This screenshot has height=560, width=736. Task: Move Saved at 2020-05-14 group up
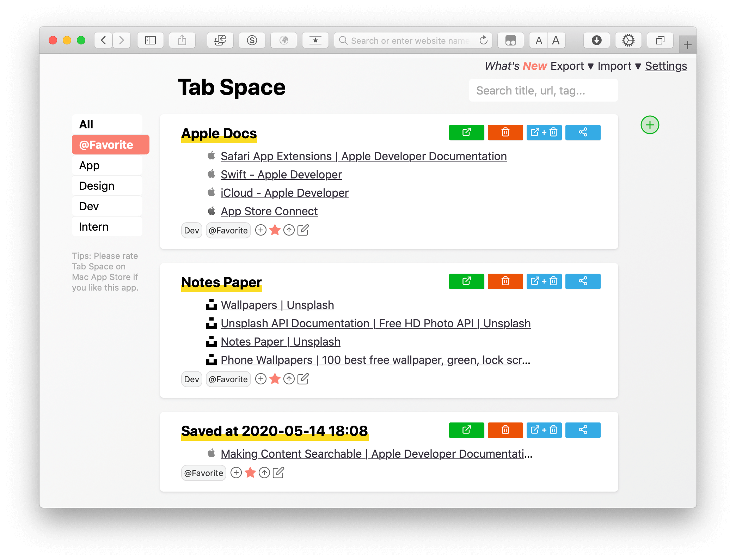tap(264, 473)
